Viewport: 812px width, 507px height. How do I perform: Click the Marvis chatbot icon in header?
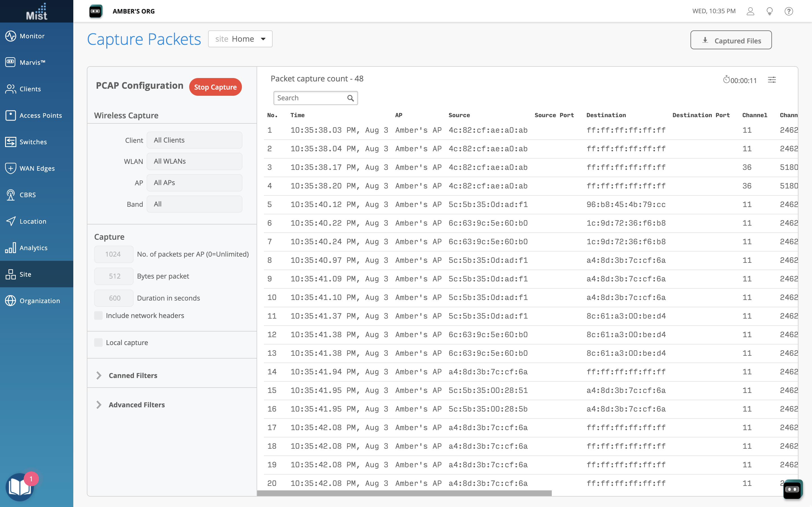pos(96,11)
